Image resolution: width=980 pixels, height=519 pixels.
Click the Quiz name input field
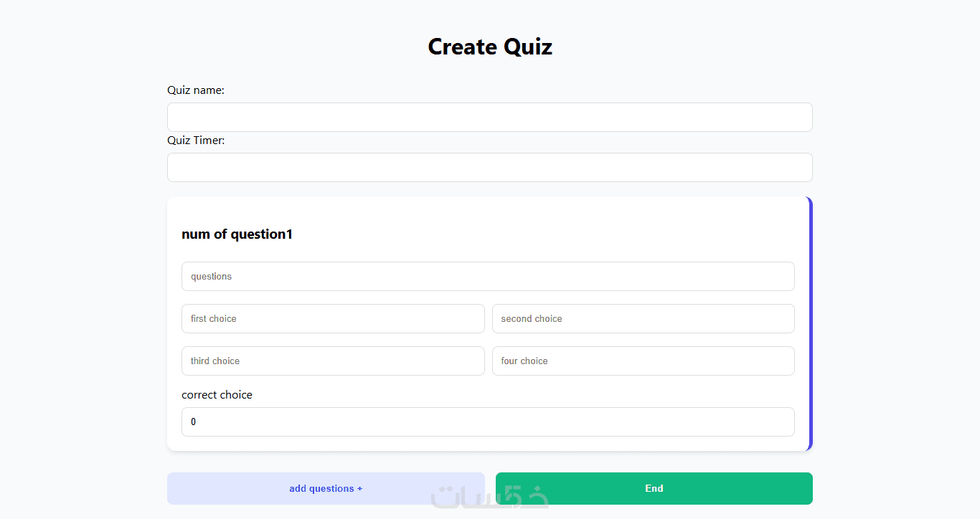(489, 117)
